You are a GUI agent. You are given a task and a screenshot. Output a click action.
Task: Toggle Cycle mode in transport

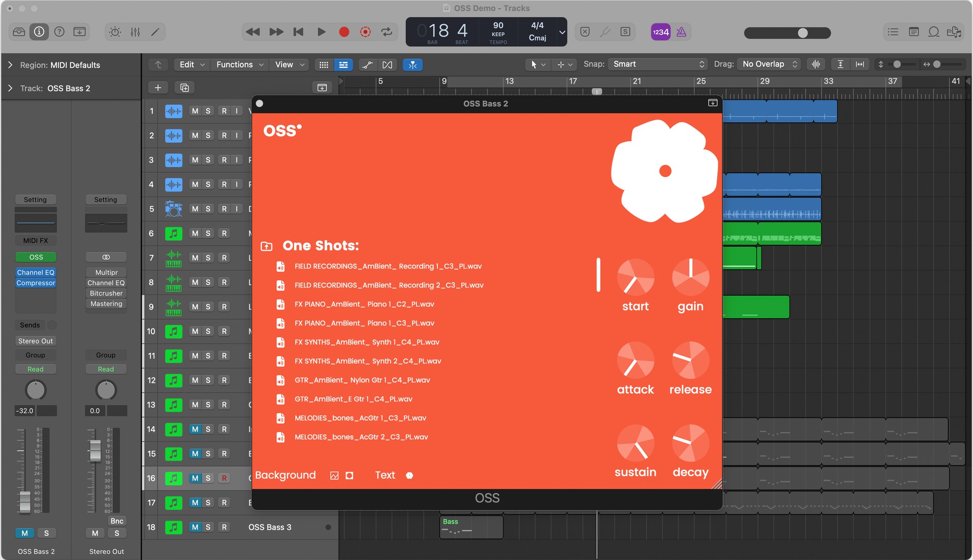pyautogui.click(x=387, y=32)
